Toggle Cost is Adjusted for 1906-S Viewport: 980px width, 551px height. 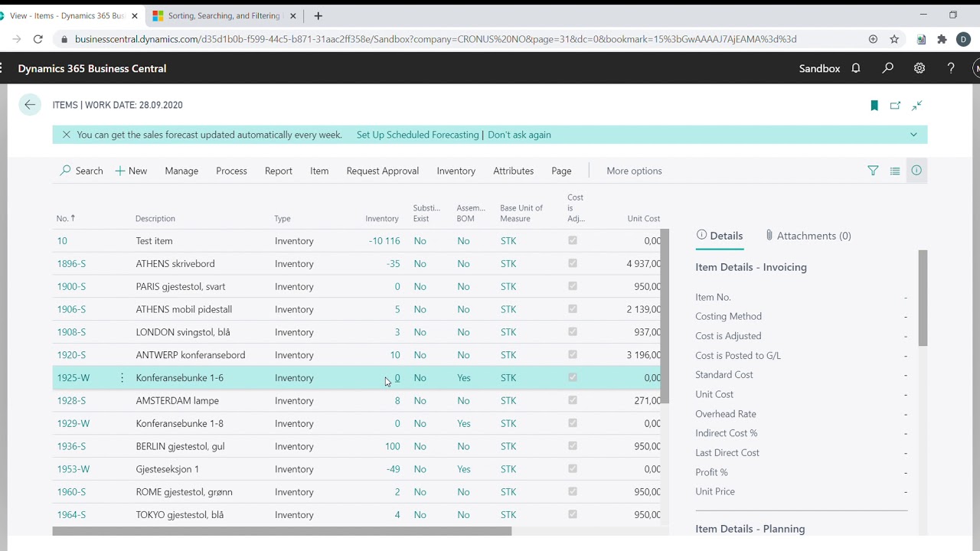(x=573, y=309)
